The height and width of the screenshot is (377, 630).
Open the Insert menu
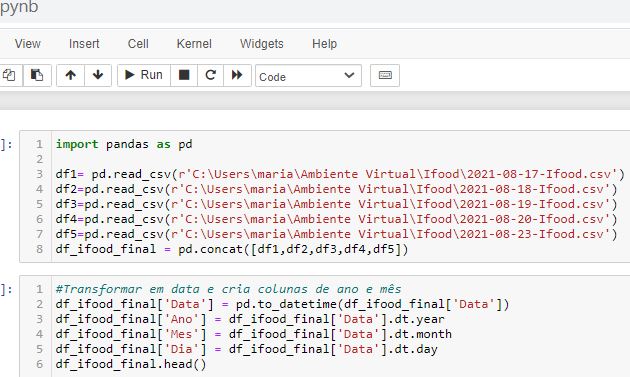(84, 43)
